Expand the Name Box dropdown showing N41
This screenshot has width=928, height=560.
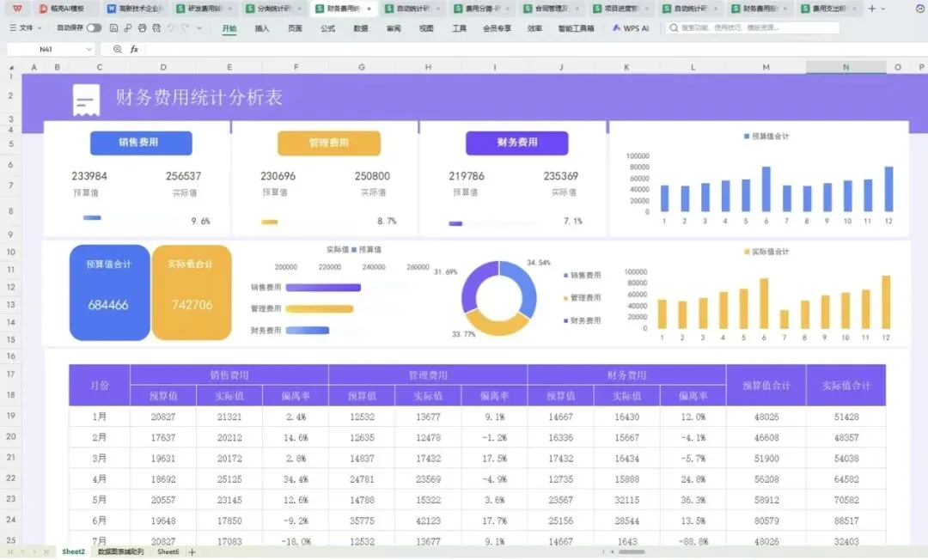89,49
